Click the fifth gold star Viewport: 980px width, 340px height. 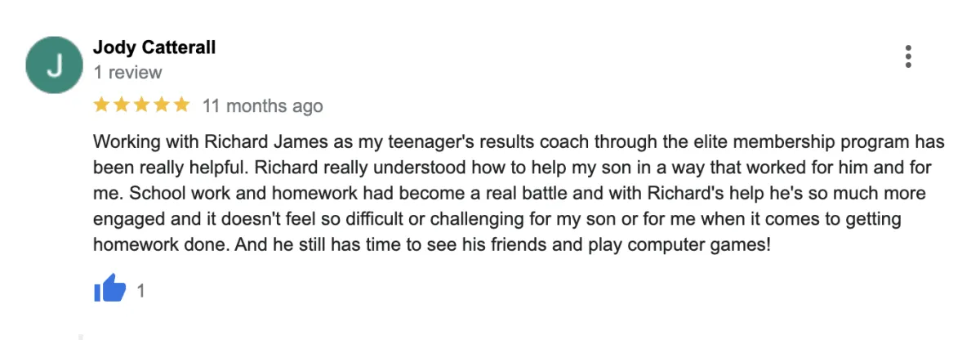181,105
